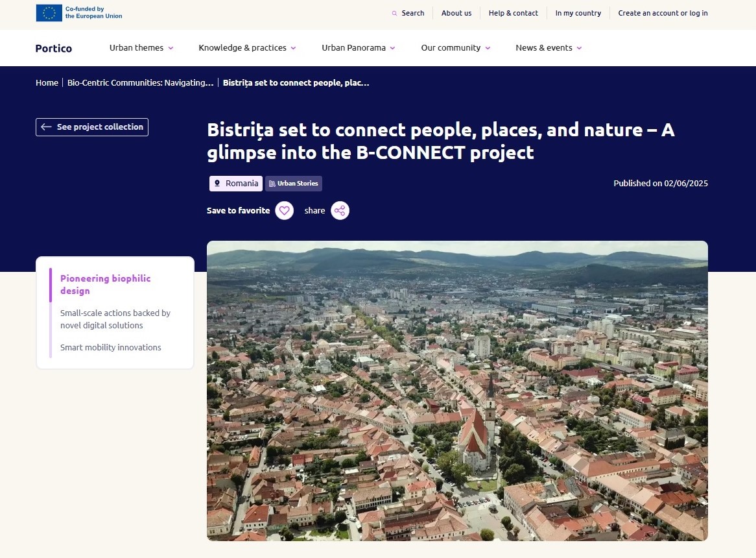Select Help & contact in top bar
The image size is (756, 558).
tap(513, 13)
